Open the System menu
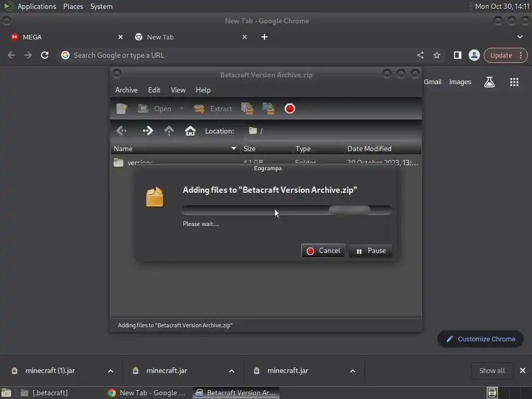Screen dimensions: 532x399 [x=101, y=6]
